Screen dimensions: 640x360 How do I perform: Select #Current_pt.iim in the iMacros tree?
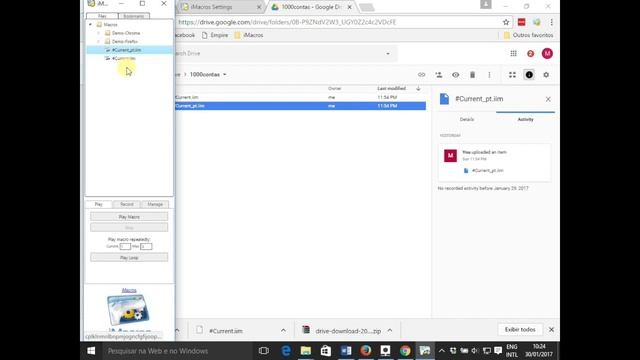126,50
